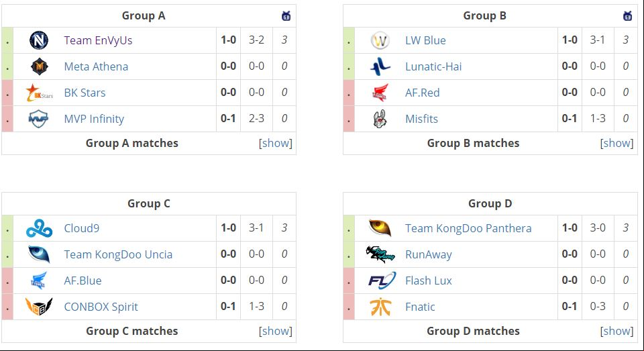Screen dimensions: 644x351
Task: Click the Misfits rabbit logo
Action: click(x=380, y=119)
